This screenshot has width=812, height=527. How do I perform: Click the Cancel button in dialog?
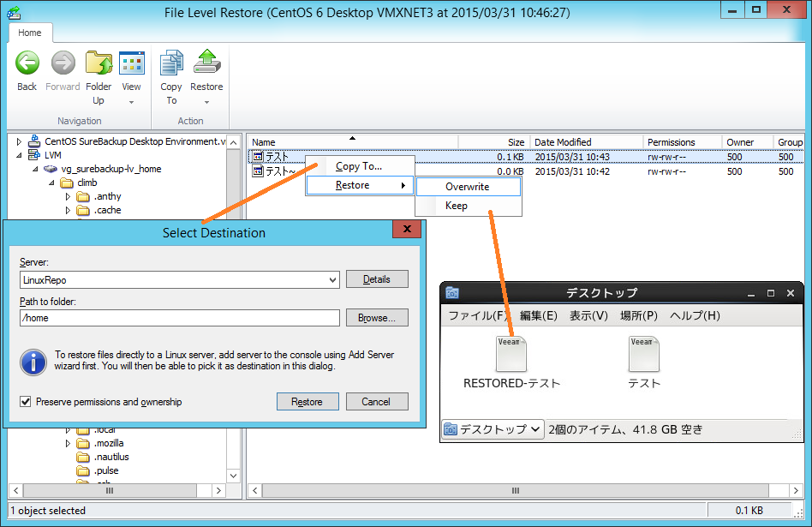[377, 402]
